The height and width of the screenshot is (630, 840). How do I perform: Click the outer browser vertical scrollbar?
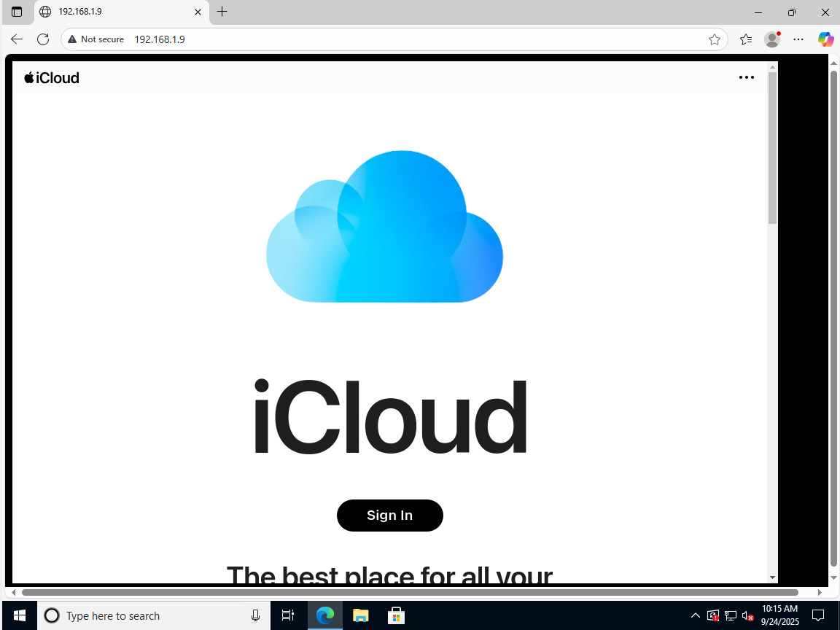[x=833, y=318]
